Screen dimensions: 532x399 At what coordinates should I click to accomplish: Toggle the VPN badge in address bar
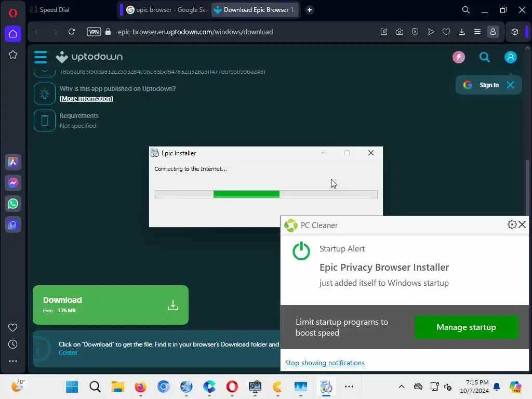click(94, 32)
